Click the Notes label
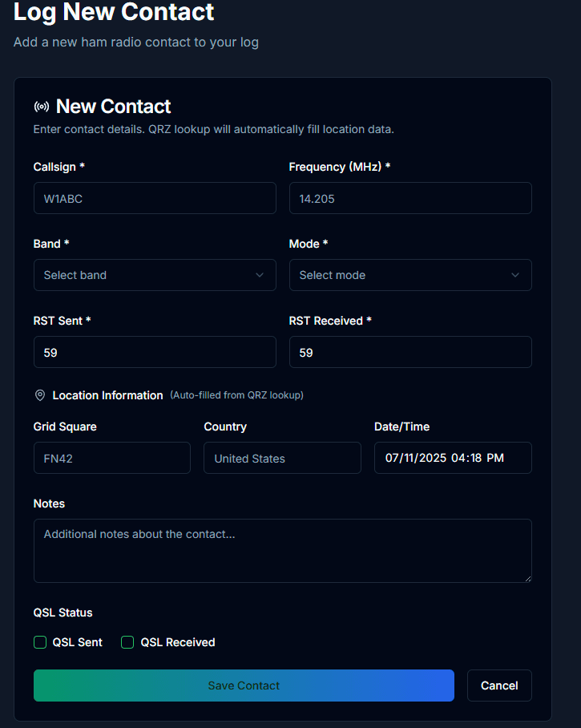This screenshot has width=581, height=728. 49,504
